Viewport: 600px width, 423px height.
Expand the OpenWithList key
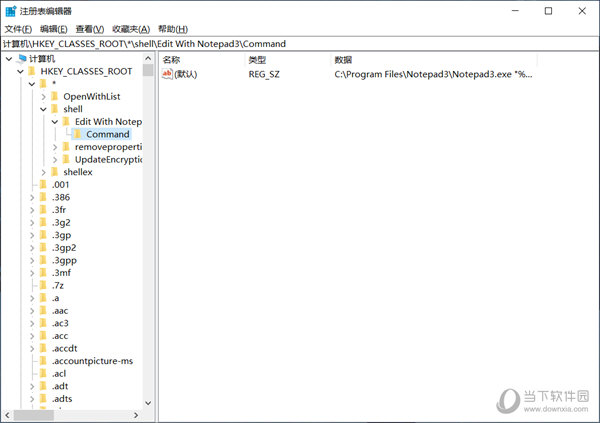point(43,96)
